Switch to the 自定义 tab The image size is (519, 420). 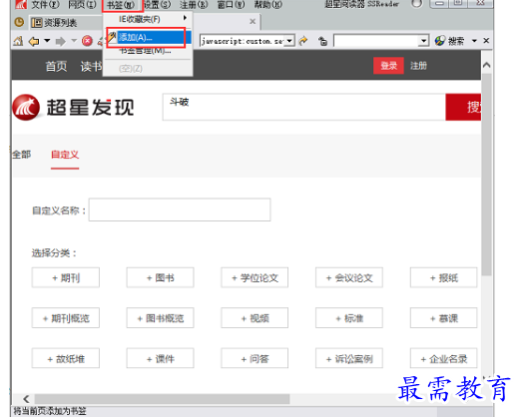65,155
